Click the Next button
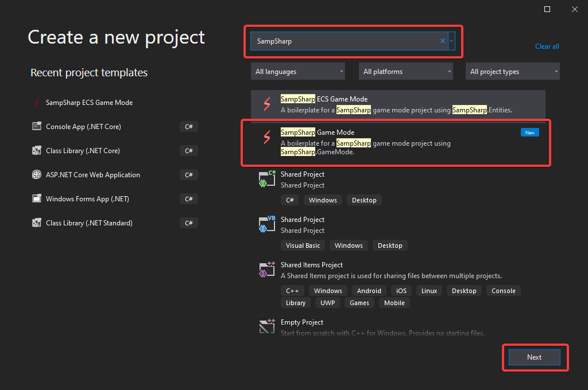This screenshot has width=588, height=390. [534, 357]
